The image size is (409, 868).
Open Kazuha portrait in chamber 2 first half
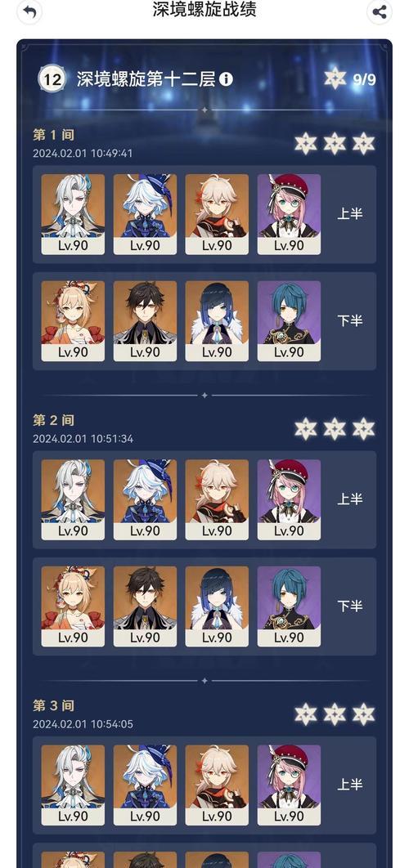tap(217, 499)
